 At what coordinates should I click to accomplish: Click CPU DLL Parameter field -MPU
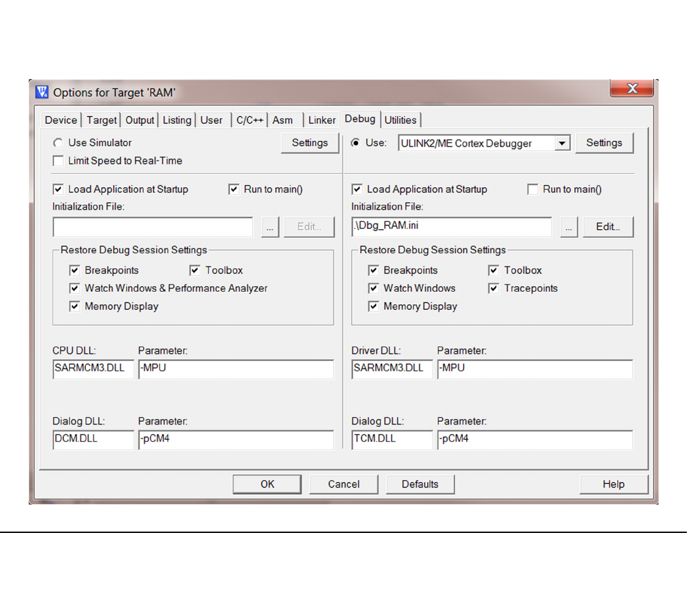tap(236, 369)
